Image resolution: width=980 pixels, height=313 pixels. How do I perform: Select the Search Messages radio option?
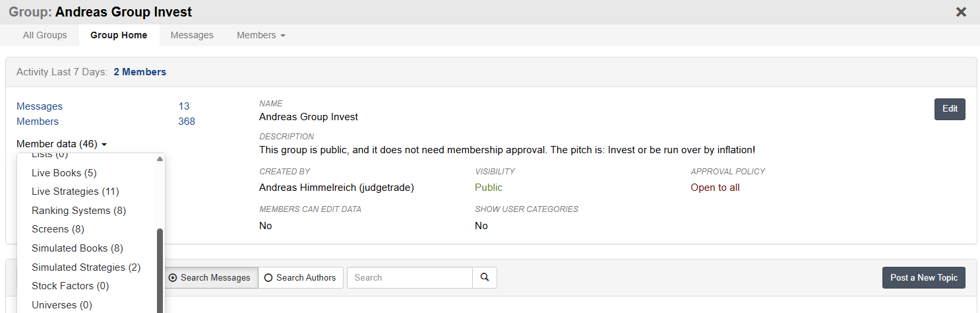coord(210,278)
